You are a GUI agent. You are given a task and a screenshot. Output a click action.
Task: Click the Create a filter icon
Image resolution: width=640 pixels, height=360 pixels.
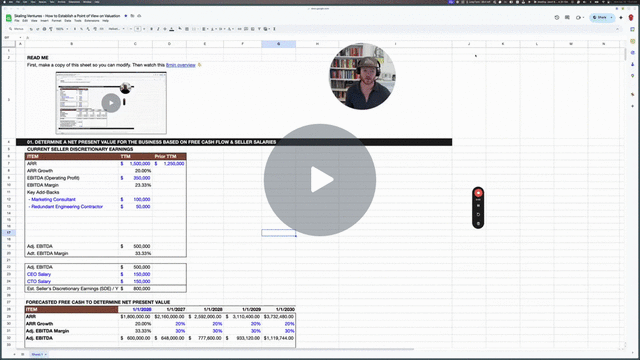(x=259, y=29)
